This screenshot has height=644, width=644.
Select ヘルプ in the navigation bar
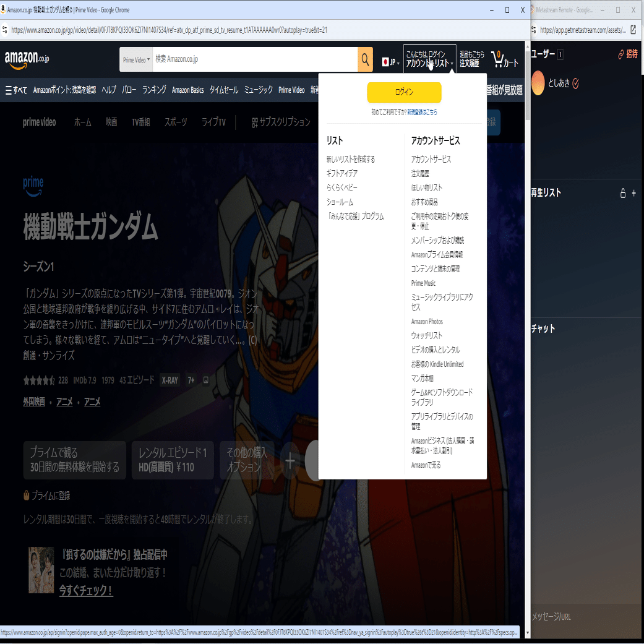coord(109,90)
